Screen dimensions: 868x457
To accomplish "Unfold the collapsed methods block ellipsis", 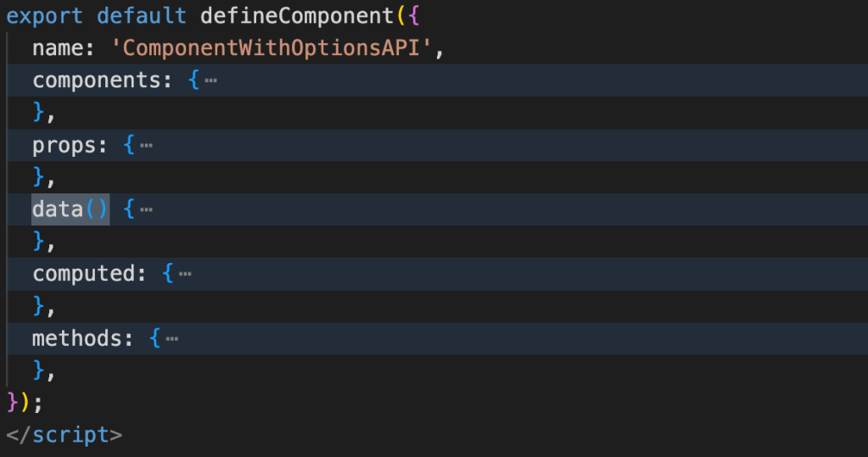I will tap(172, 339).
